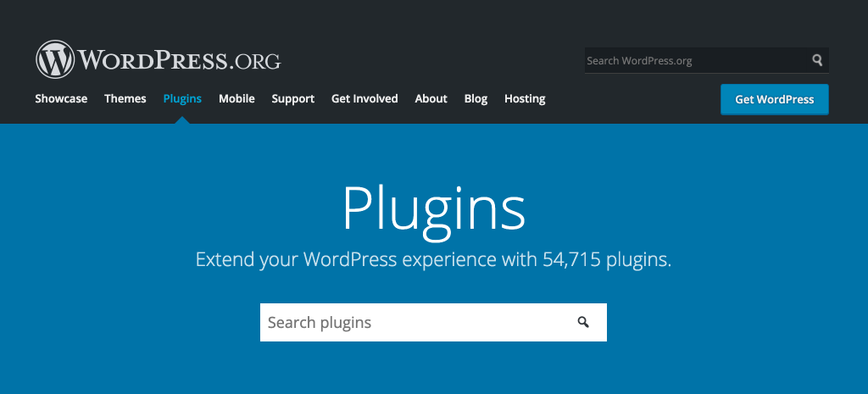Open the Hosting link
Image resolution: width=868 pixels, height=394 pixels.
[x=525, y=99]
